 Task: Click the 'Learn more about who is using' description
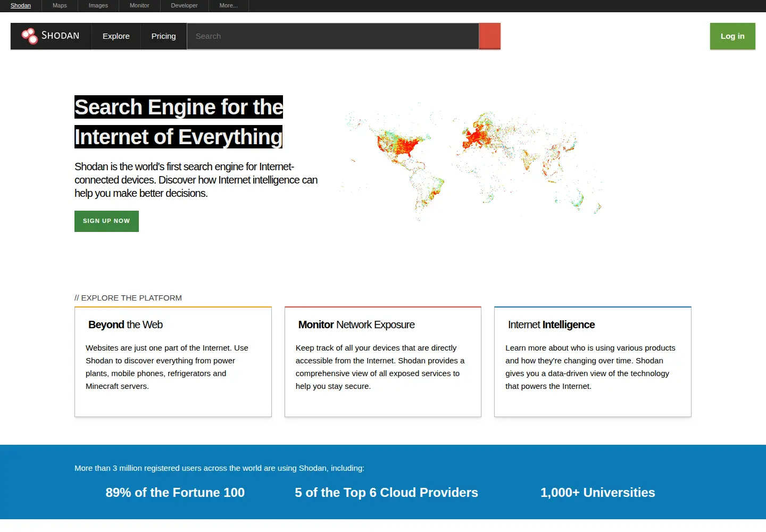pyautogui.click(x=590, y=367)
